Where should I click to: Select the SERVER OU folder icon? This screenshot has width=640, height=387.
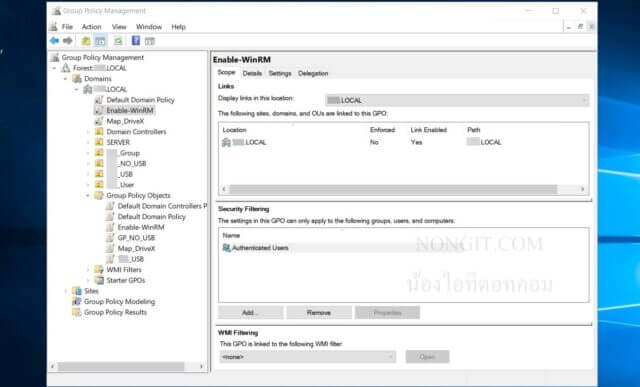coord(99,142)
